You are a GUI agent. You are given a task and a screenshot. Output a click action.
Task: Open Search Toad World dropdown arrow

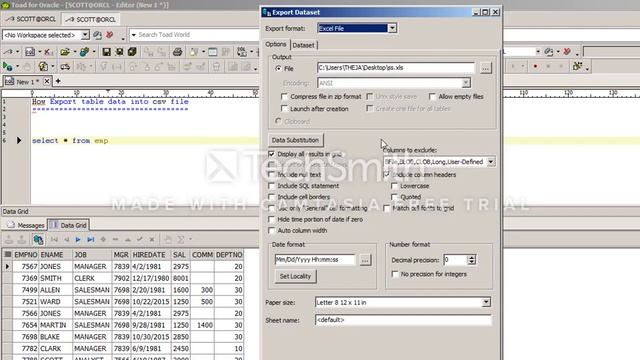tap(133, 35)
